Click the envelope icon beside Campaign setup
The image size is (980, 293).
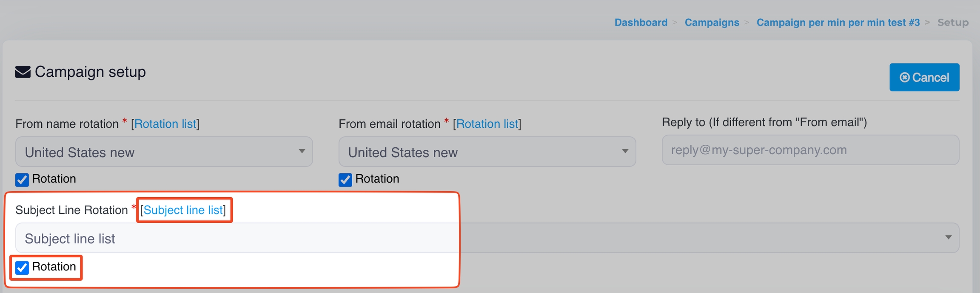[x=23, y=72]
